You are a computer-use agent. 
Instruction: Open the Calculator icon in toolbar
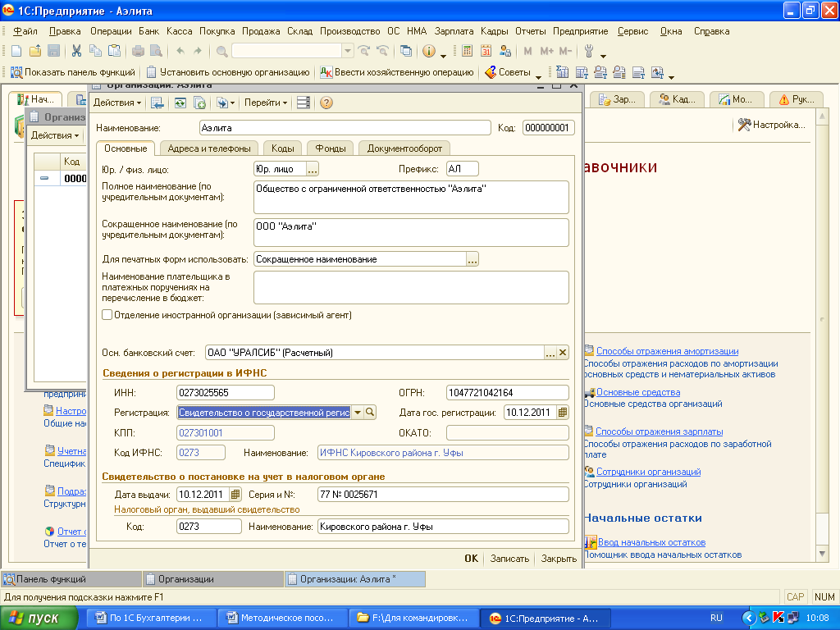pos(467,51)
